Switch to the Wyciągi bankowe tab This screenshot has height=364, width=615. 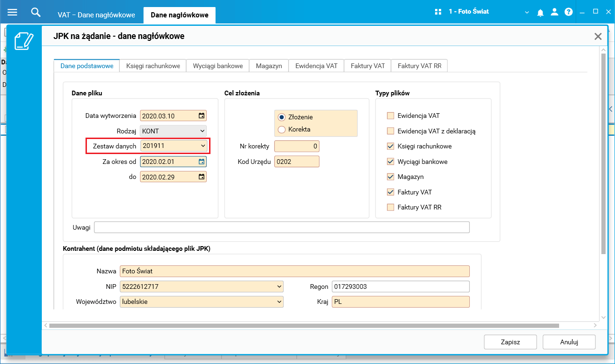click(218, 66)
